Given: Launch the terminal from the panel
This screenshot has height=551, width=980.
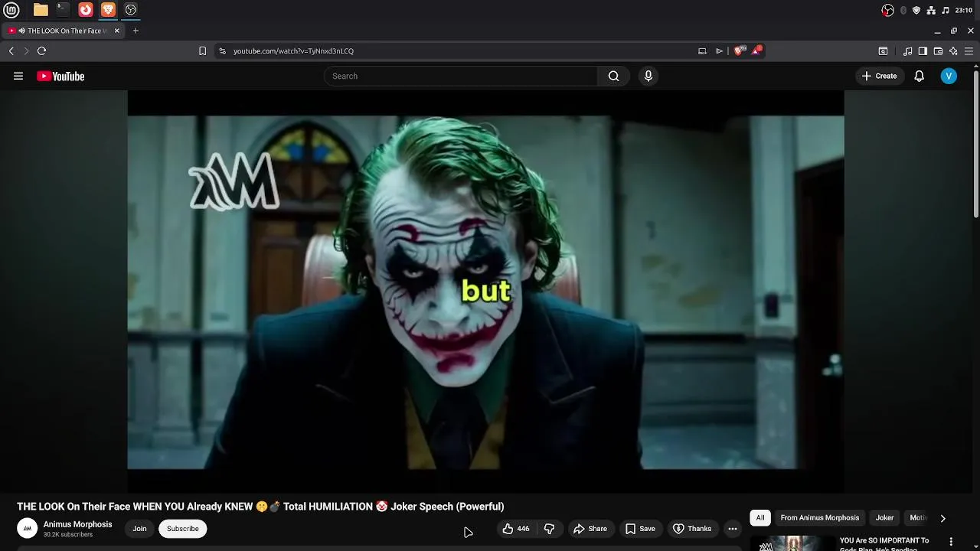Looking at the screenshot, I should 63,10.
